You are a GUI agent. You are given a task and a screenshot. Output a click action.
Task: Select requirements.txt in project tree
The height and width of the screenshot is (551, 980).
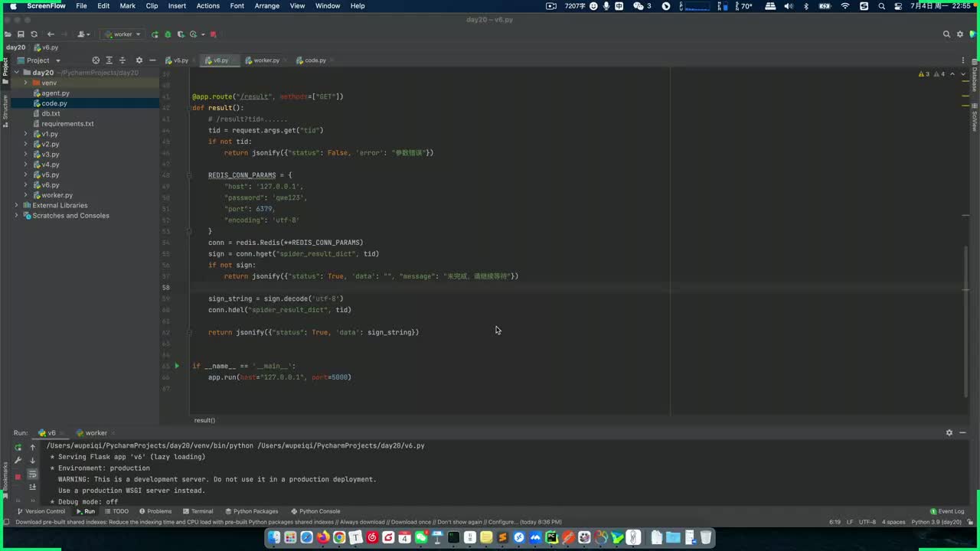tap(67, 124)
